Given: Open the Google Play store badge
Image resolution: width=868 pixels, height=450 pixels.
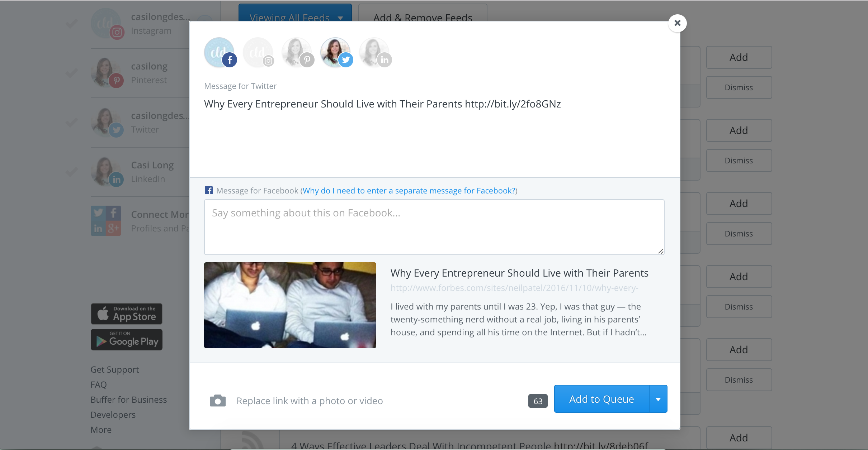Looking at the screenshot, I should [126, 340].
